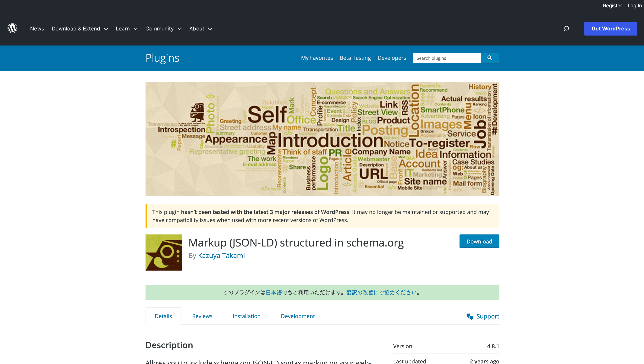
Task: Open the Developers link
Action: pyautogui.click(x=392, y=58)
